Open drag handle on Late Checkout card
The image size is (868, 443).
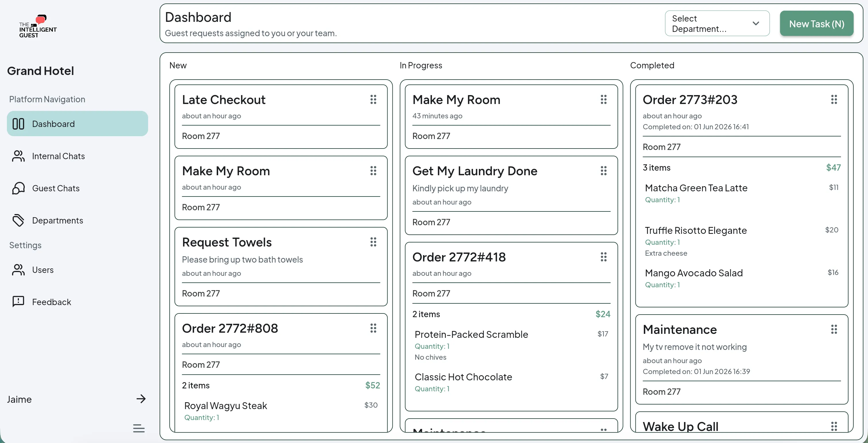click(373, 99)
